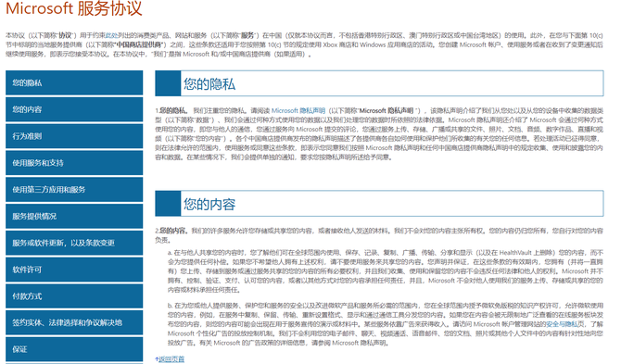Screen dimensions: 621x364
Task: Select 使用第三方应用和服务 sidebar item
Action: coord(74,190)
